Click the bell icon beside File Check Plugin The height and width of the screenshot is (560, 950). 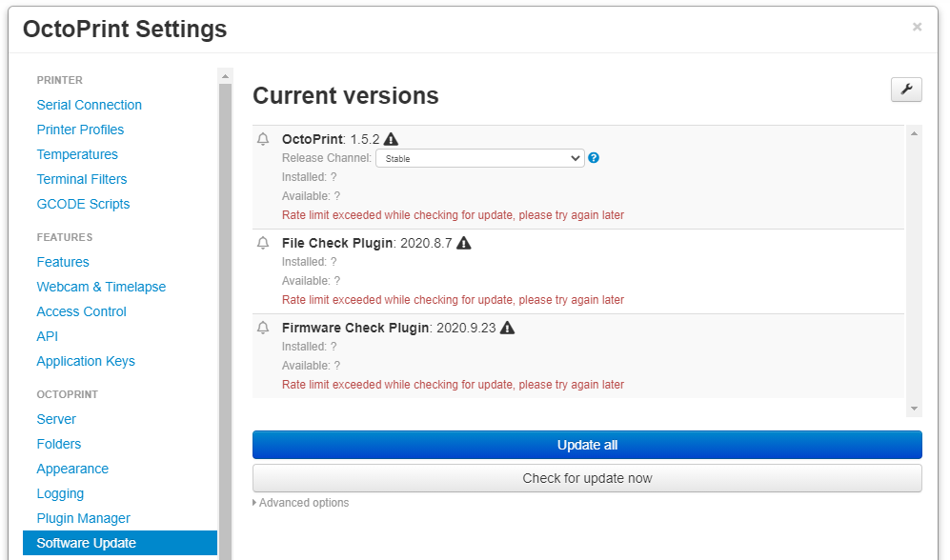pyautogui.click(x=262, y=243)
